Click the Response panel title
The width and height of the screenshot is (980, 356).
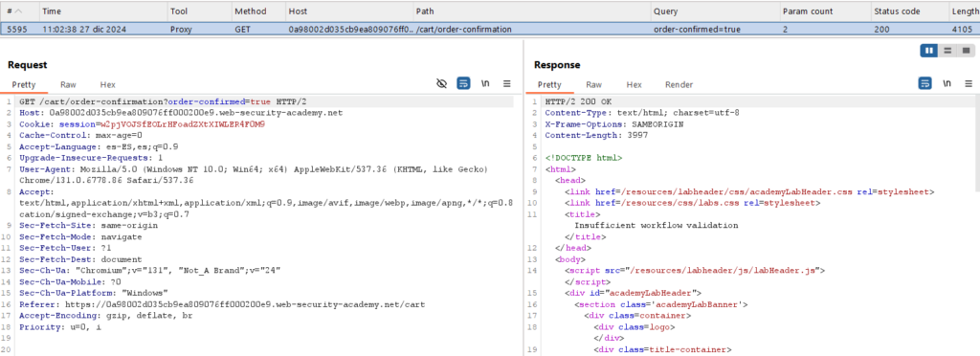tap(557, 65)
